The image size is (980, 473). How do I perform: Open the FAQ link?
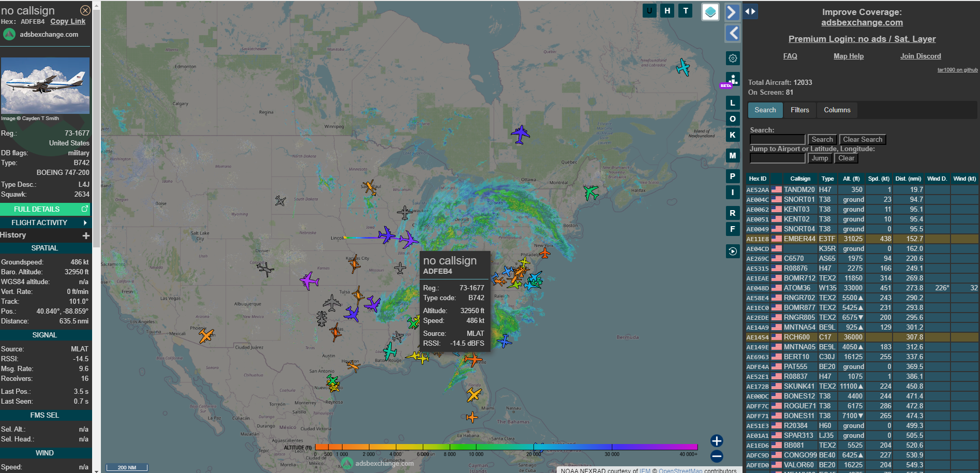[x=790, y=56]
